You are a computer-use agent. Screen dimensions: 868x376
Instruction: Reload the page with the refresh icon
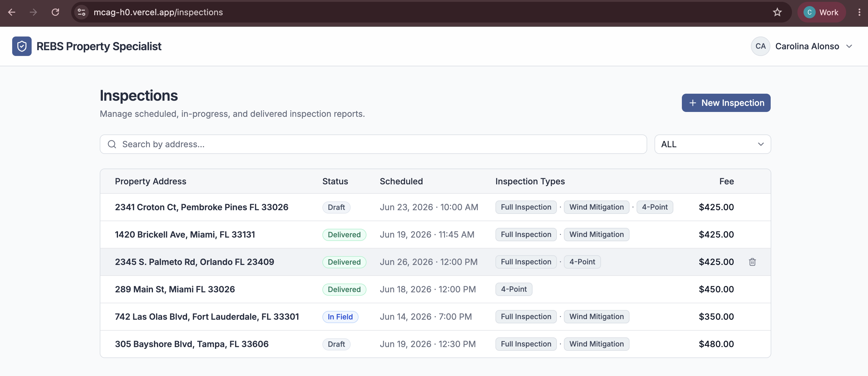(x=55, y=12)
